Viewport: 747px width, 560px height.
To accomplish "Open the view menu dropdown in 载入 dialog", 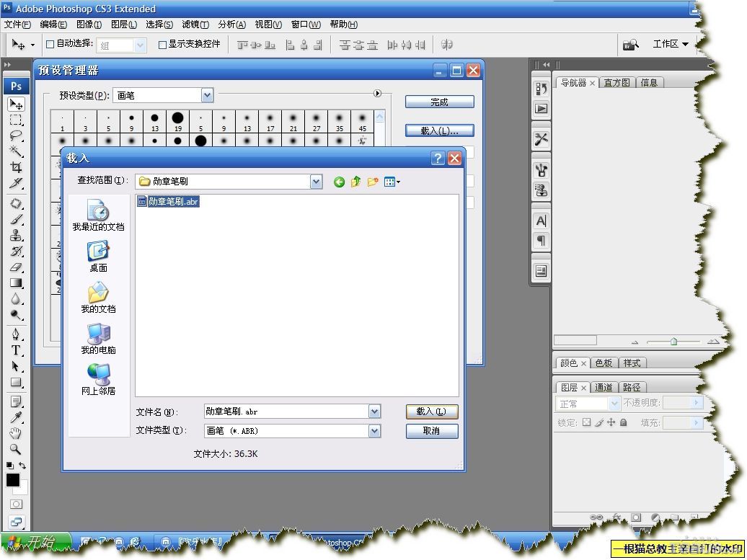I will pos(392,182).
